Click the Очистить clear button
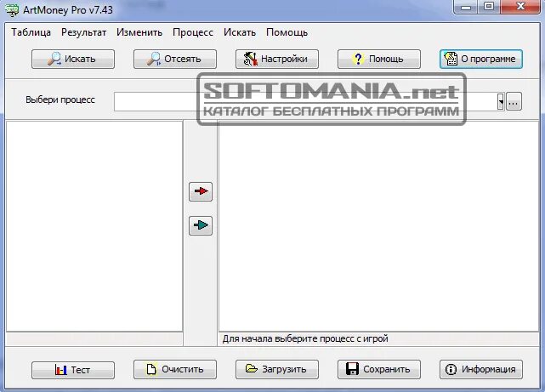The image size is (545, 392). (175, 369)
